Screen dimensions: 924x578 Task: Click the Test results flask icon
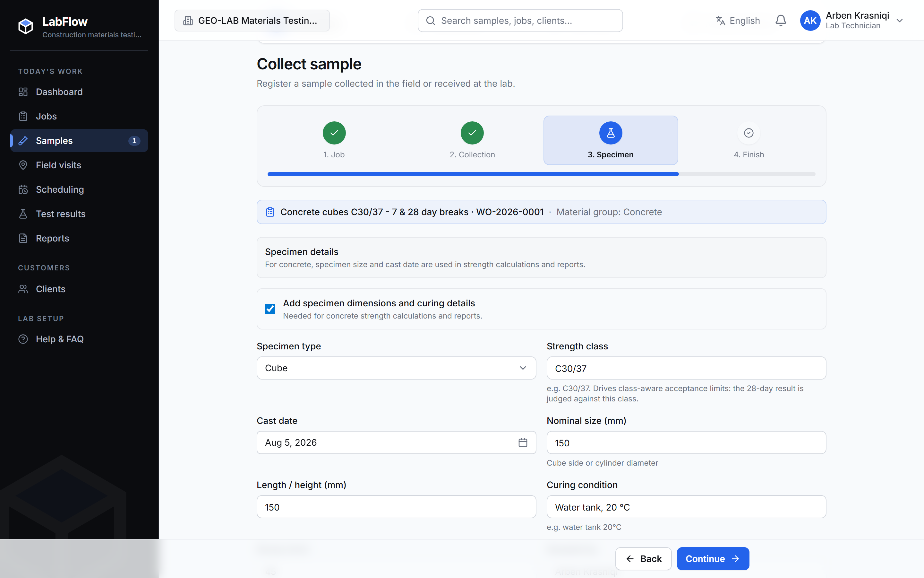pyautogui.click(x=23, y=214)
